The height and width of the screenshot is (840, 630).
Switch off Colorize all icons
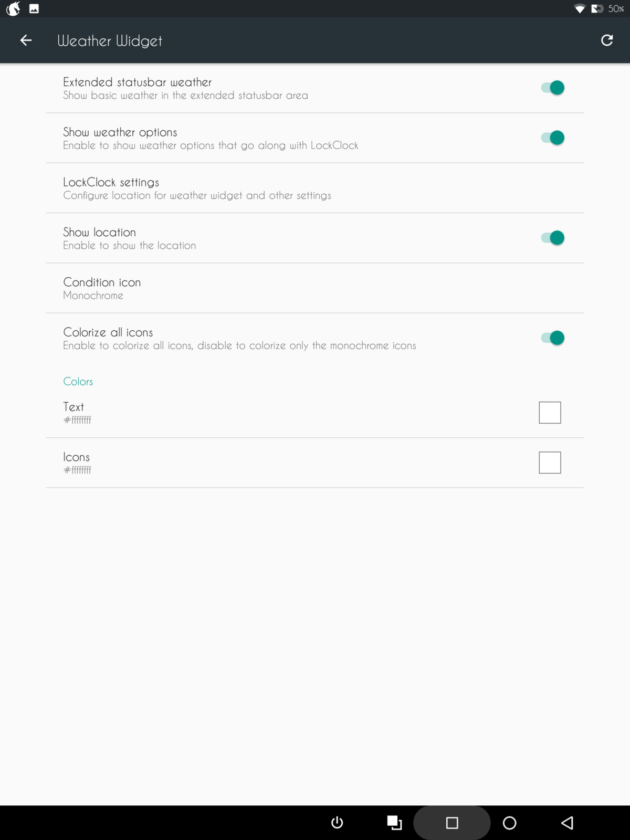click(552, 338)
